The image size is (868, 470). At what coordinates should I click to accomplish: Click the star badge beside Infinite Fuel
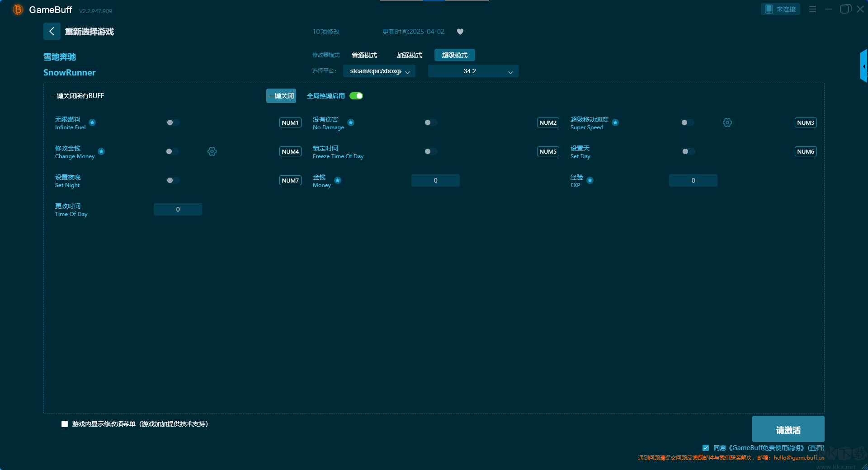pyautogui.click(x=92, y=122)
